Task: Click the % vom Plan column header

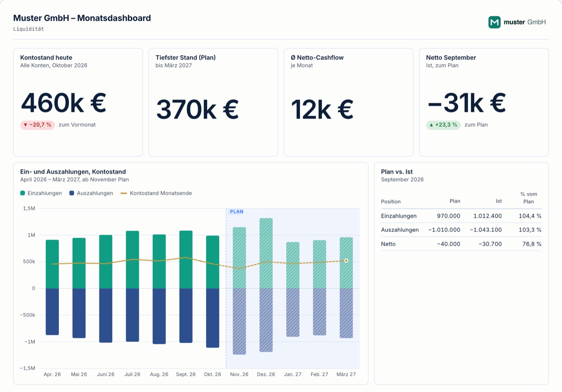Action: (x=530, y=198)
